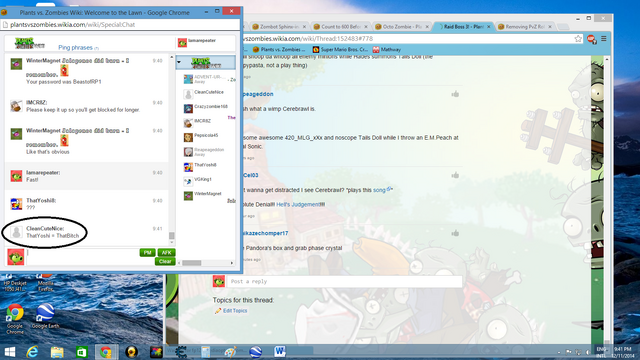Open the Windows Start button
This screenshot has width=640, height=360.
point(9,352)
